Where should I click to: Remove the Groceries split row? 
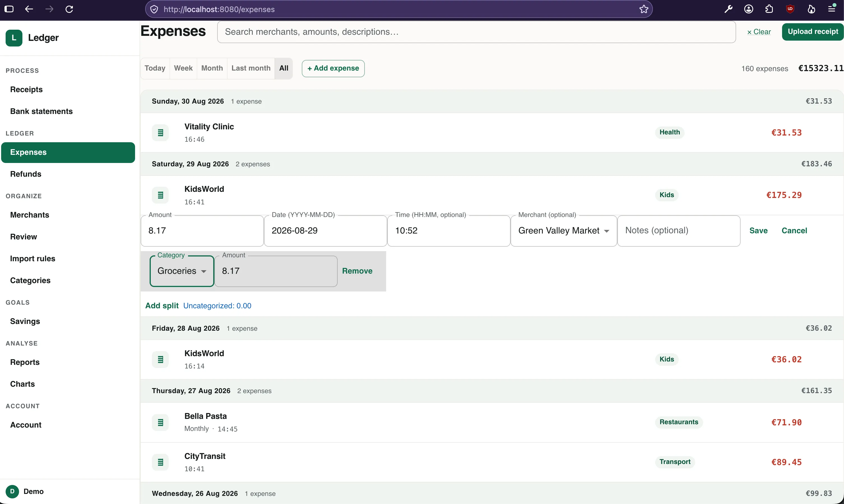(x=357, y=271)
